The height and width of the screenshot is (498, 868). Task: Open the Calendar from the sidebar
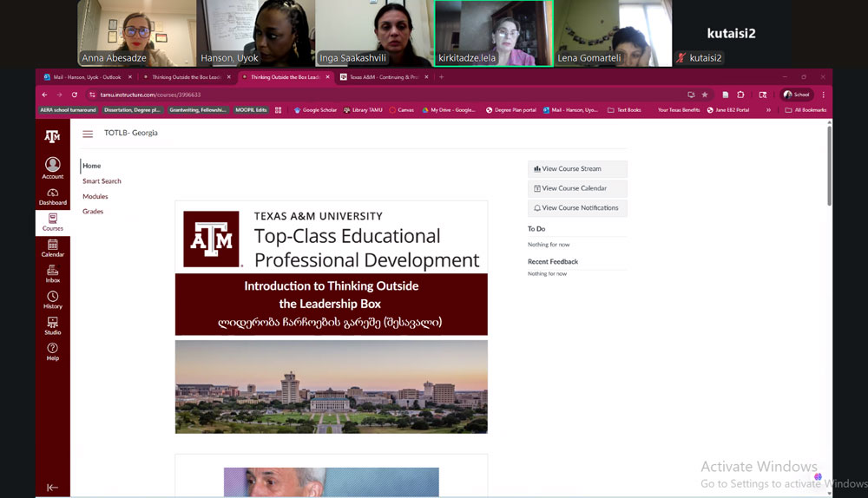click(53, 248)
